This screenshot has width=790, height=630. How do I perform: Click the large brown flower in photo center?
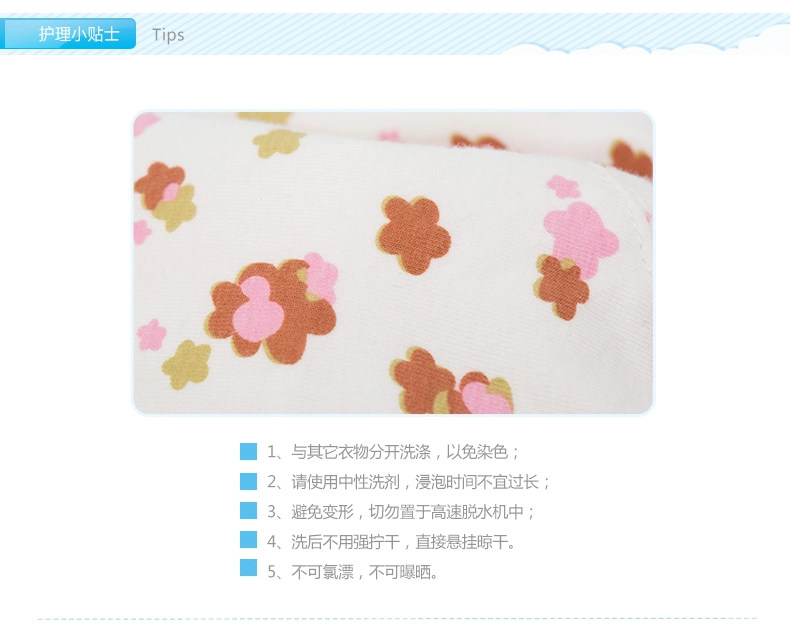point(413,235)
